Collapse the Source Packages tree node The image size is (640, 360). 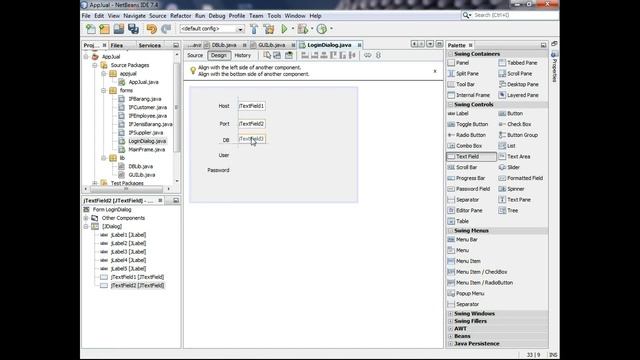(x=95, y=65)
